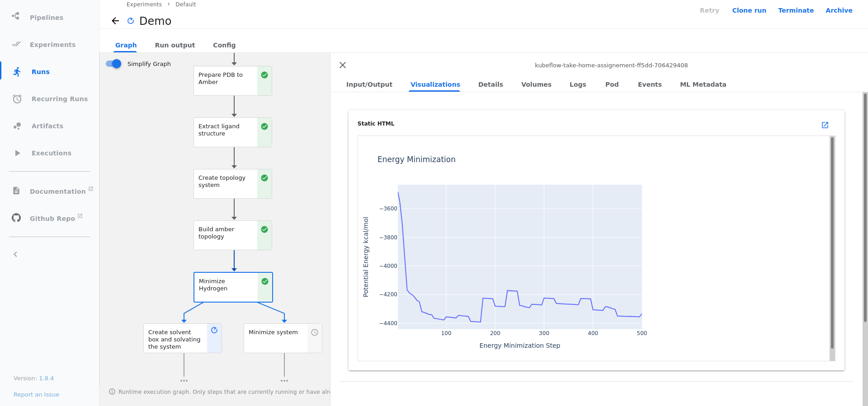The image size is (868, 406).
Task: Open Executions play-arrow icon
Action: [17, 153]
